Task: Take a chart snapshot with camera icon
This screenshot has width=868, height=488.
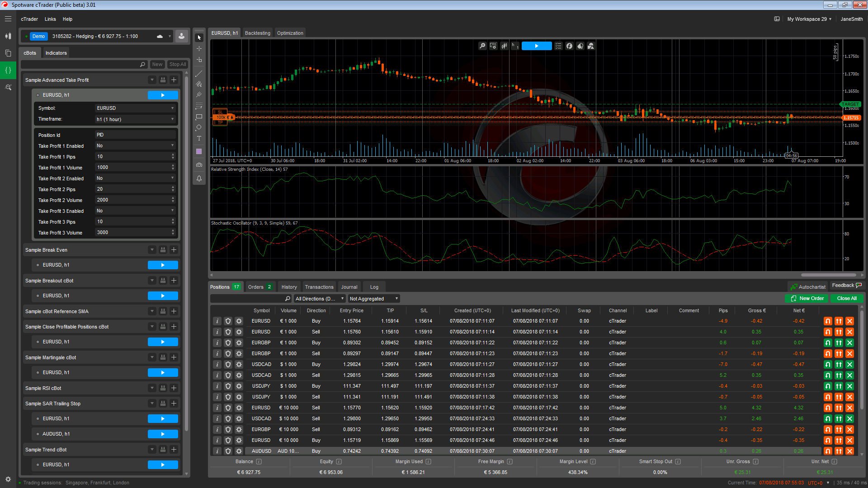Action: (199, 165)
